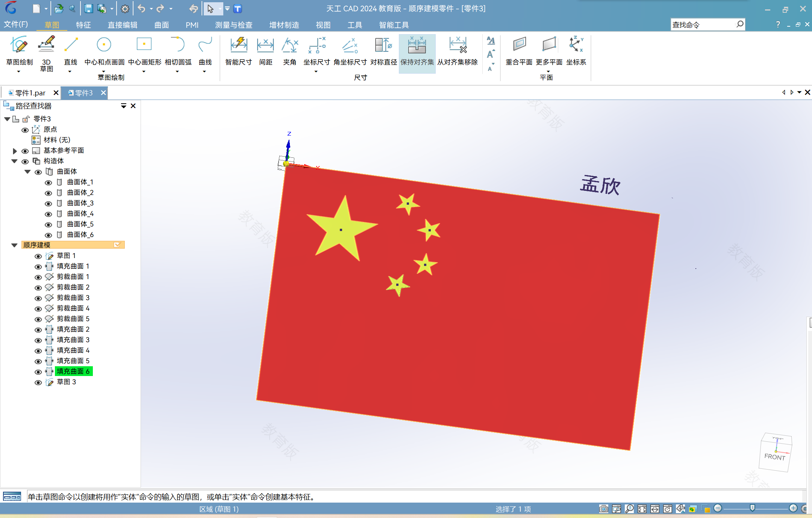The height and width of the screenshot is (518, 812).
Task: Open the 直线 dropdown arrow
Action: pyautogui.click(x=70, y=71)
